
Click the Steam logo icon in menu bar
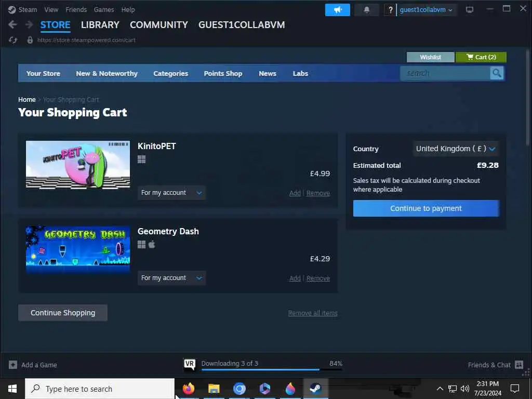click(x=12, y=10)
